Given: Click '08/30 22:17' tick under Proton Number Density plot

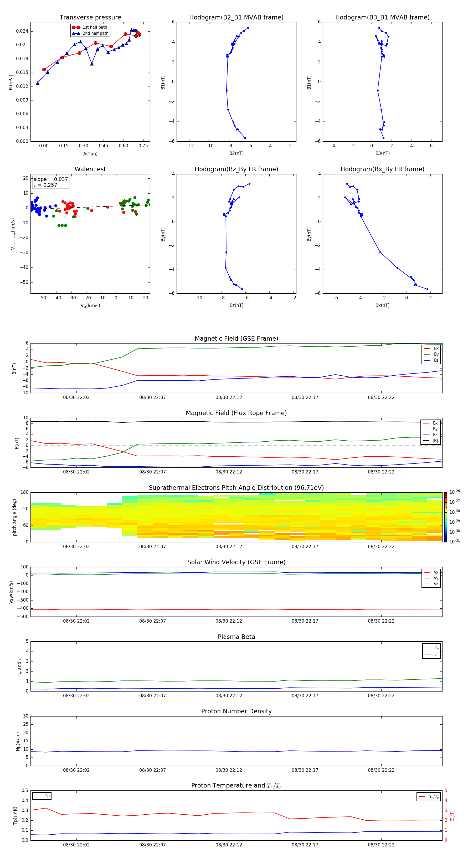Looking at the screenshot, I should (x=305, y=770).
